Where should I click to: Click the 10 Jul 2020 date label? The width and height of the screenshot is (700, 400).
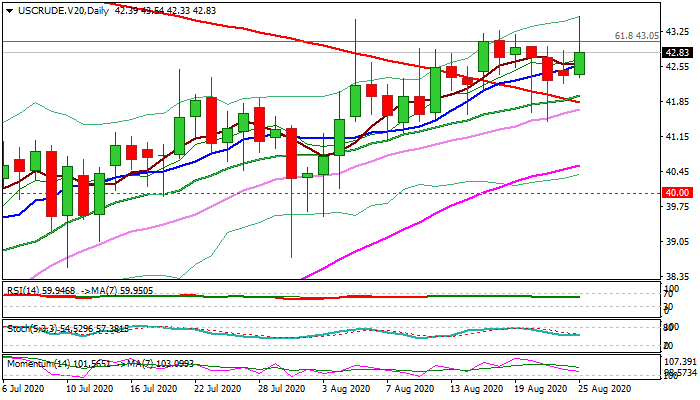point(90,389)
